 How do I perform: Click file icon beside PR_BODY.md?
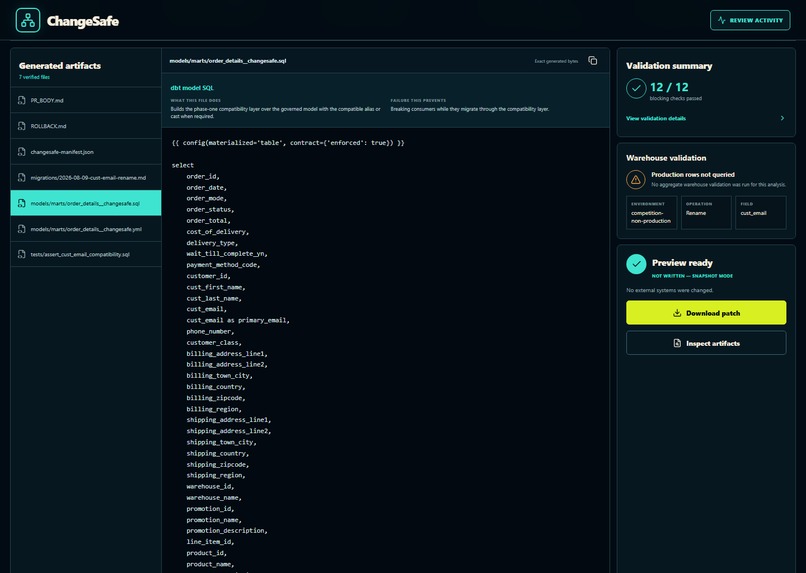[x=22, y=100]
